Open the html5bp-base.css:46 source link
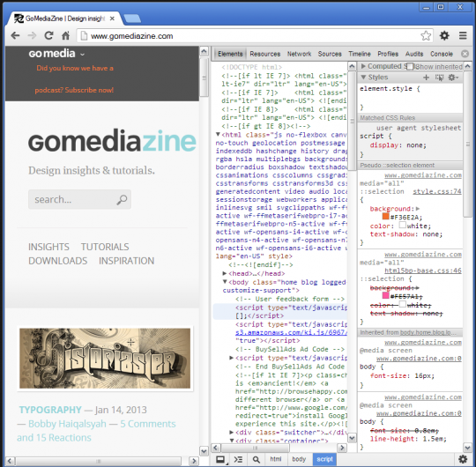 (423, 271)
